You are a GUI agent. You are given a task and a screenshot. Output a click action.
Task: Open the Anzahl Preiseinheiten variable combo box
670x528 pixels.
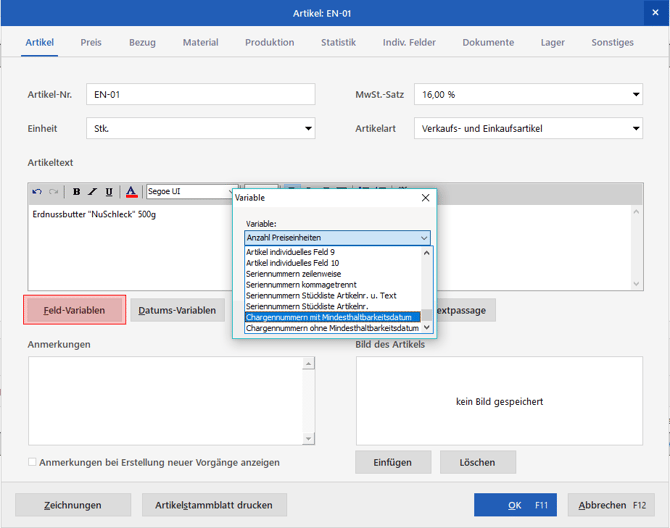(337, 238)
